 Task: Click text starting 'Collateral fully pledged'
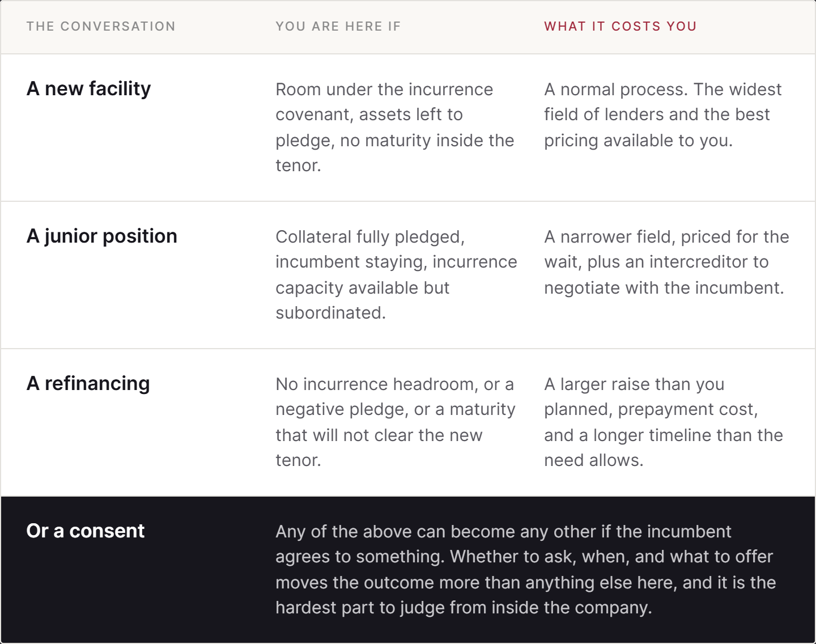(x=396, y=275)
